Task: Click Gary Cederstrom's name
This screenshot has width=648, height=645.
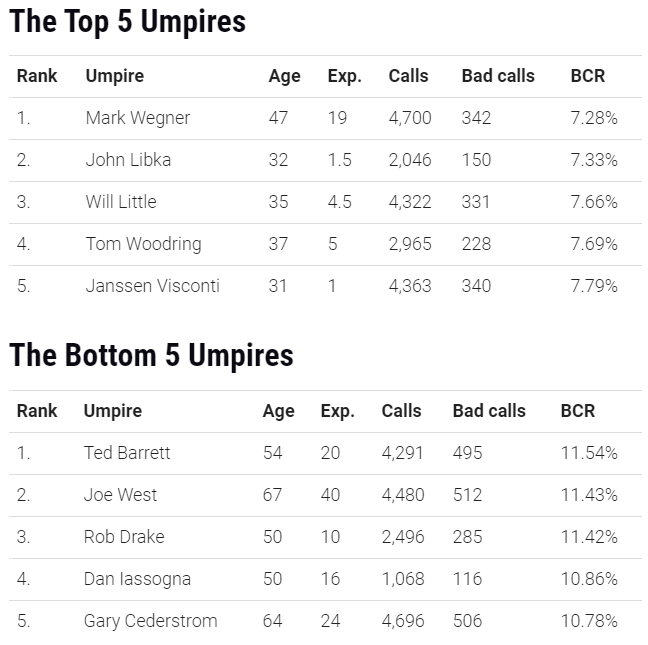Action: [x=150, y=621]
